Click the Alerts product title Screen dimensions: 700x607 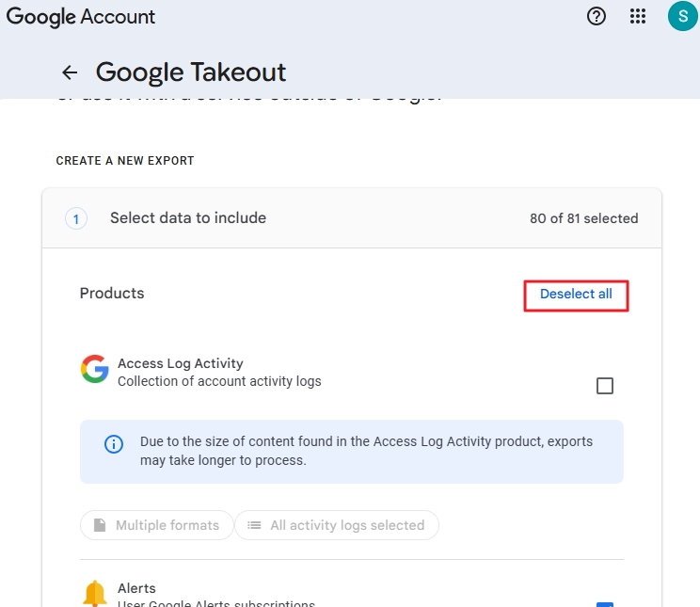136,588
